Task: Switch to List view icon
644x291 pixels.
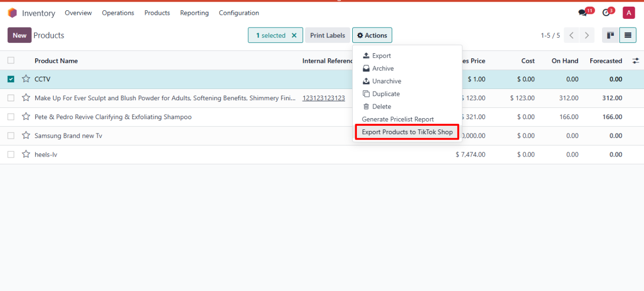Action: (x=628, y=35)
